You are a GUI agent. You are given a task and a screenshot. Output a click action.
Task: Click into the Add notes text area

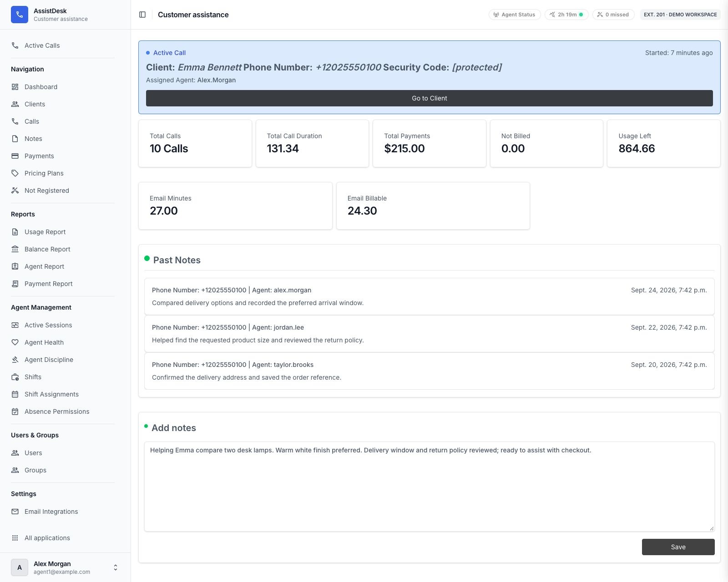429,487
